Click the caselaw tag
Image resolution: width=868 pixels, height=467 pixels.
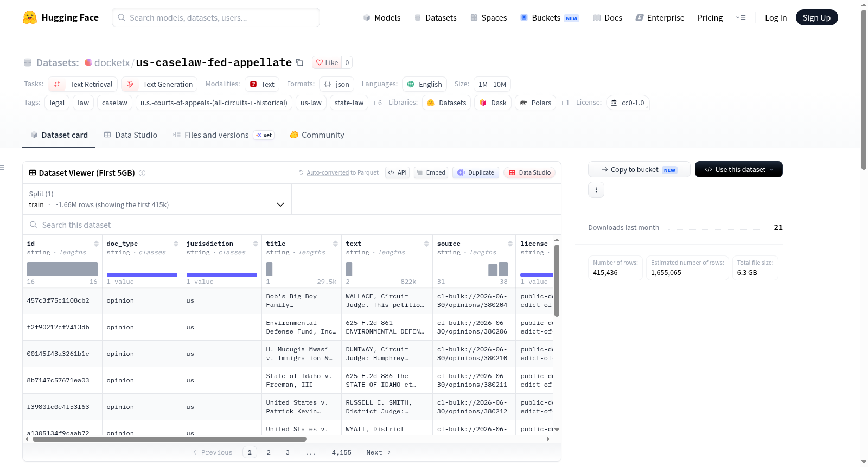coord(114,103)
